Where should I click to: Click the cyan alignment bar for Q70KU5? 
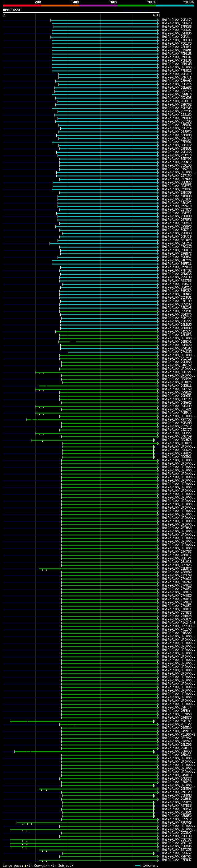pos(113,352)
